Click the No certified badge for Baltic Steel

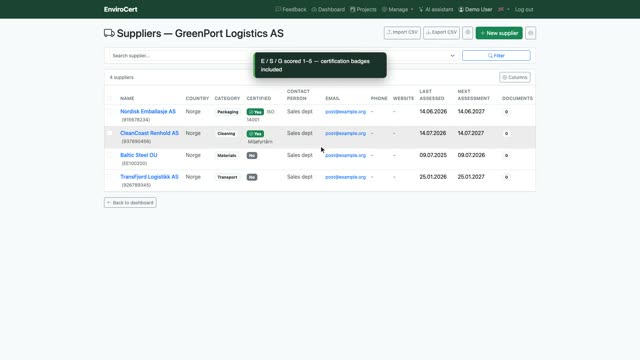[252, 156]
